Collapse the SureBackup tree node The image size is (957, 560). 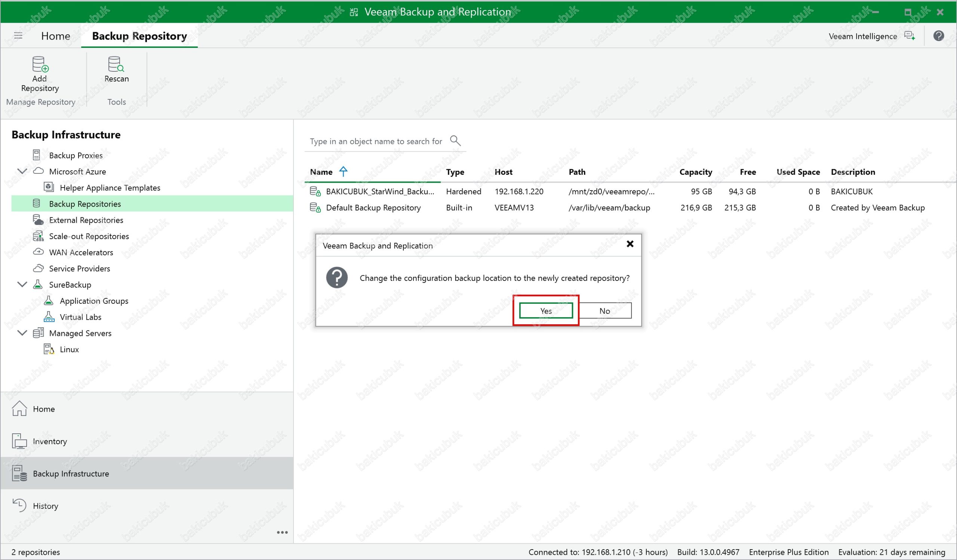tap(22, 284)
